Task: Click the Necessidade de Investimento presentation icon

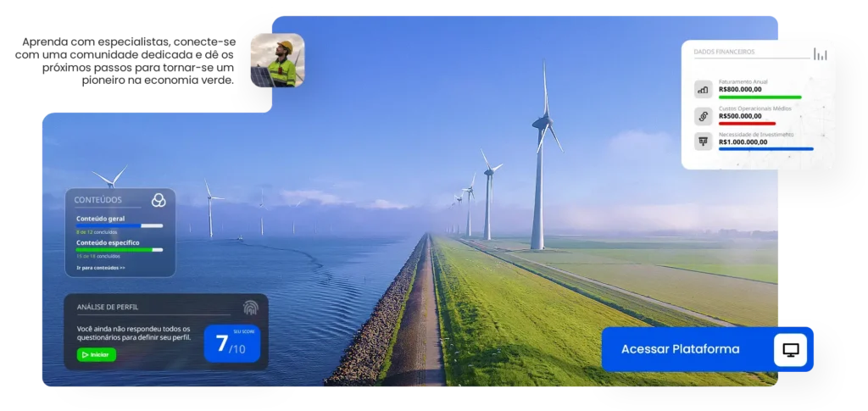Action: 703,142
